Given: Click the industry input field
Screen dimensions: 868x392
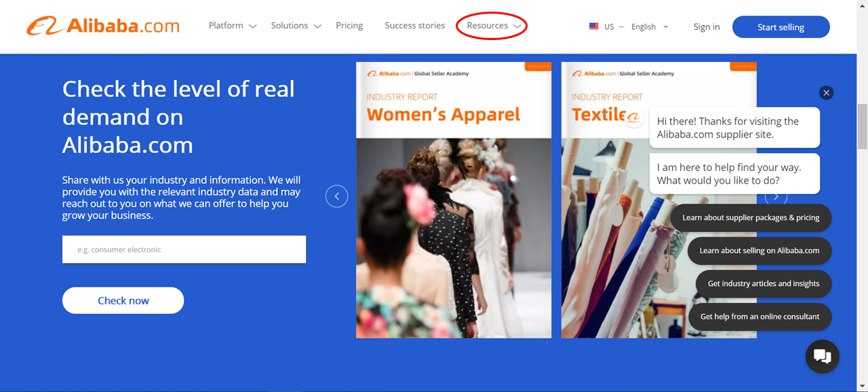Looking at the screenshot, I should [184, 250].
